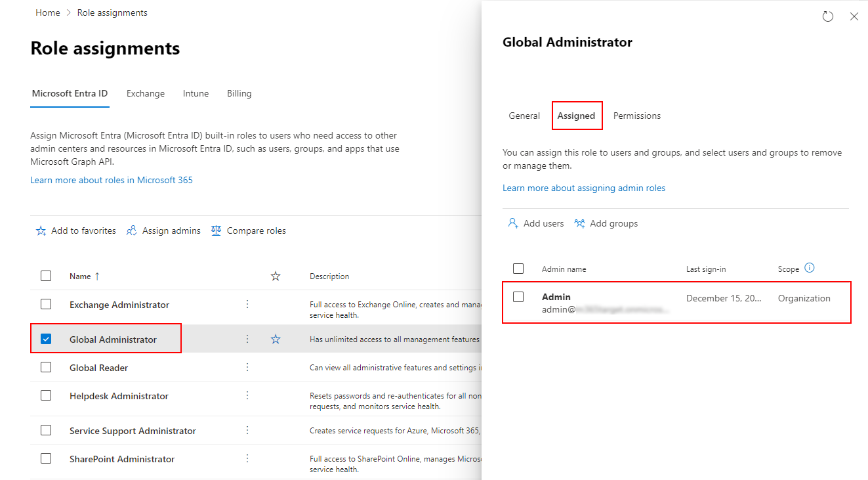Click the info icon next to Scope

click(x=809, y=268)
